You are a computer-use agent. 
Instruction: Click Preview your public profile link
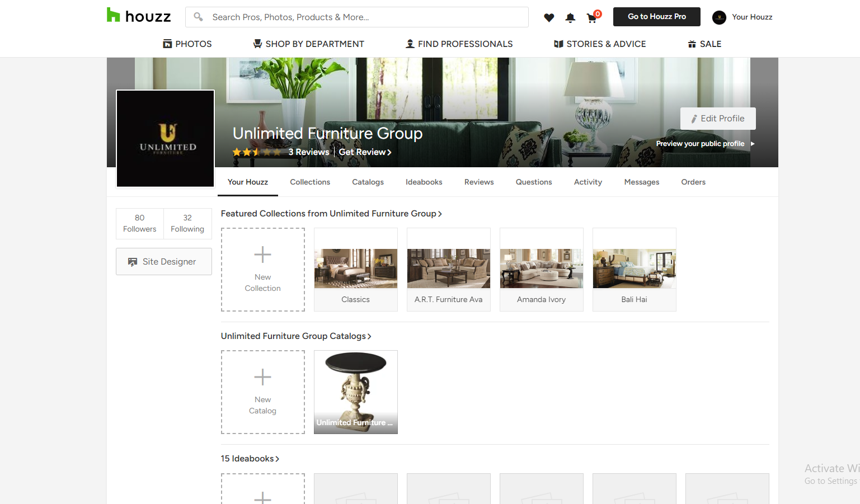point(706,144)
